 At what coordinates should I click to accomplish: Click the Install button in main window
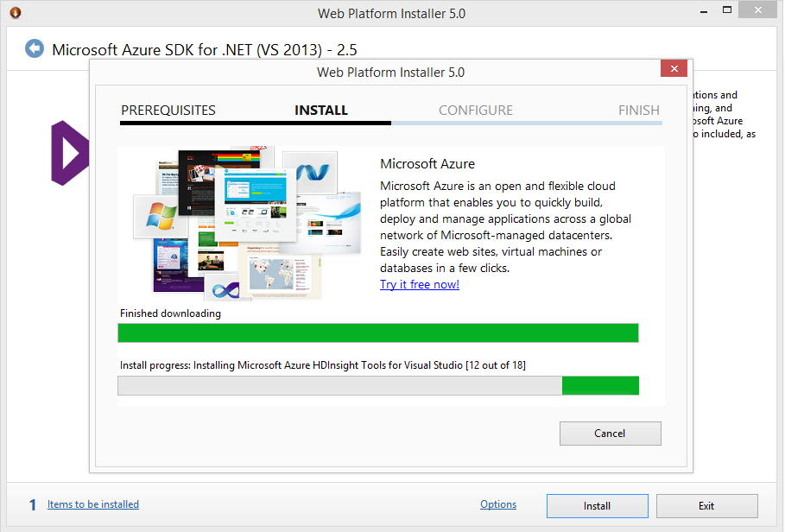(x=598, y=506)
